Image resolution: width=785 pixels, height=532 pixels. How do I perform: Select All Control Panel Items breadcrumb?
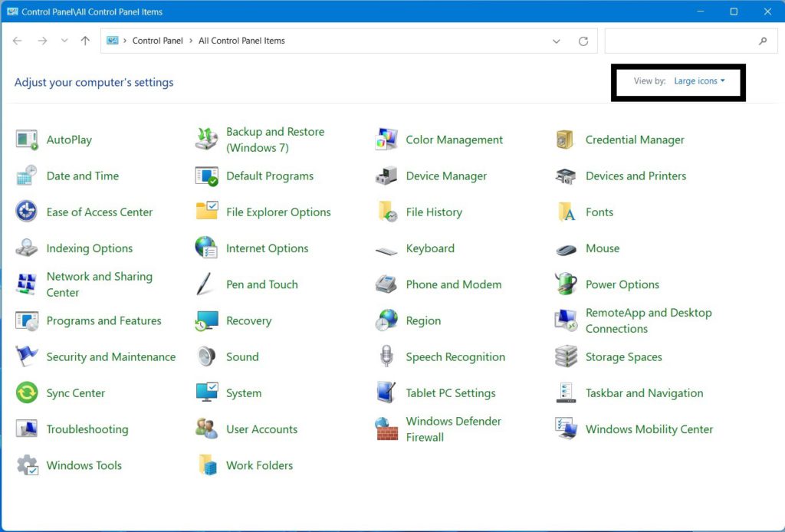pyautogui.click(x=241, y=41)
